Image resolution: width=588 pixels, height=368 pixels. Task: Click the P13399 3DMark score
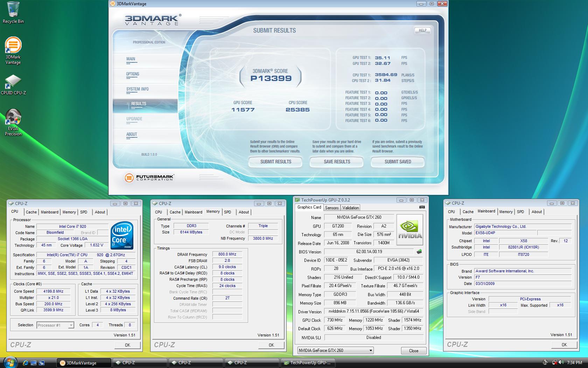(x=271, y=79)
